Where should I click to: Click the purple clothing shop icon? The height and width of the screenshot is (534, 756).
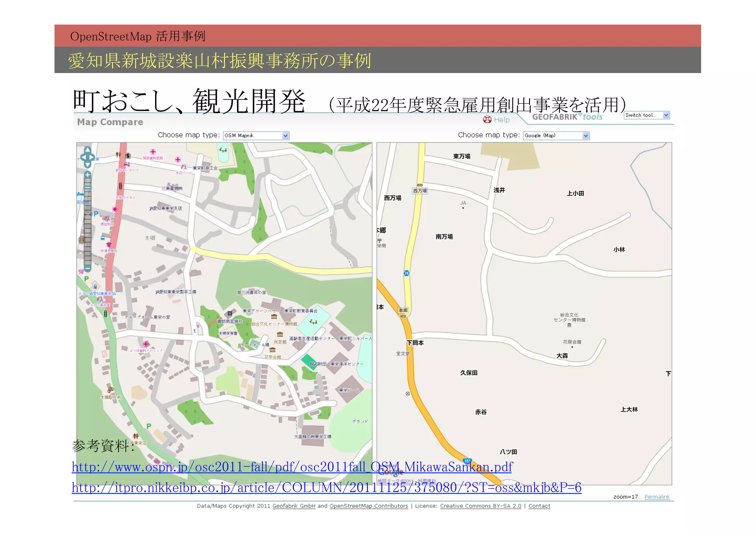coord(109,245)
